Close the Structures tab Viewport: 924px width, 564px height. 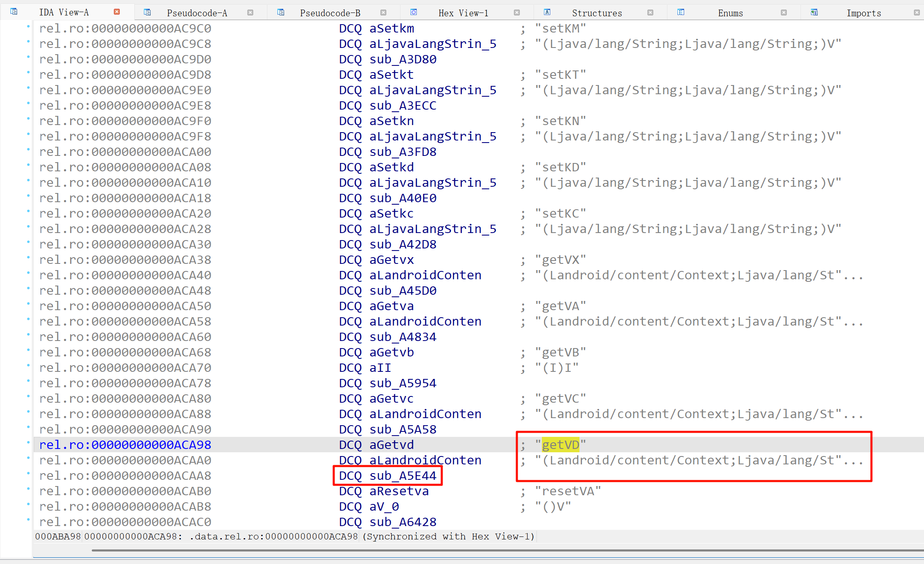tap(650, 13)
